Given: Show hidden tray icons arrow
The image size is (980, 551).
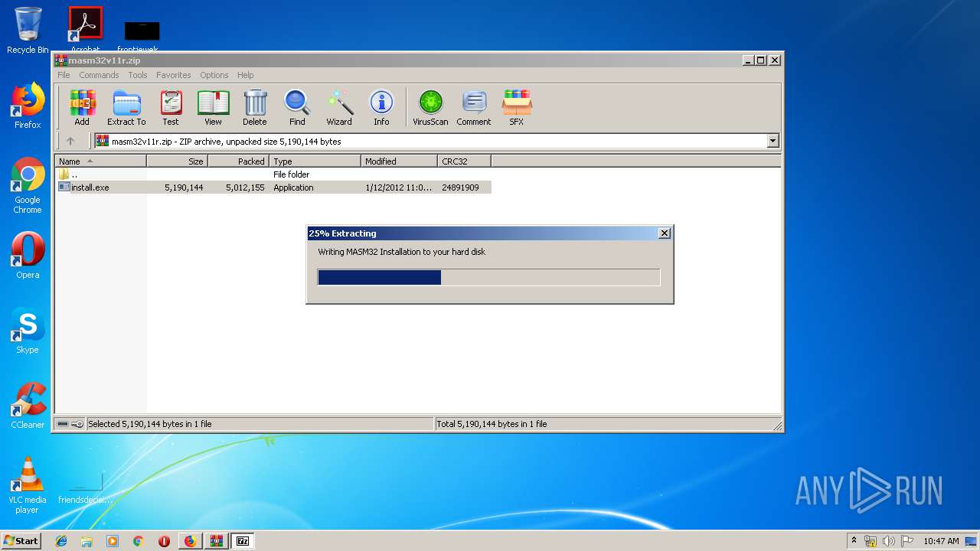Looking at the screenshot, I should tap(854, 540).
